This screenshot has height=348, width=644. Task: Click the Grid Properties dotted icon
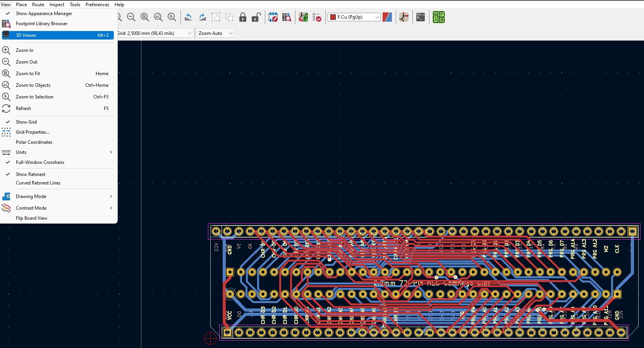coord(6,132)
